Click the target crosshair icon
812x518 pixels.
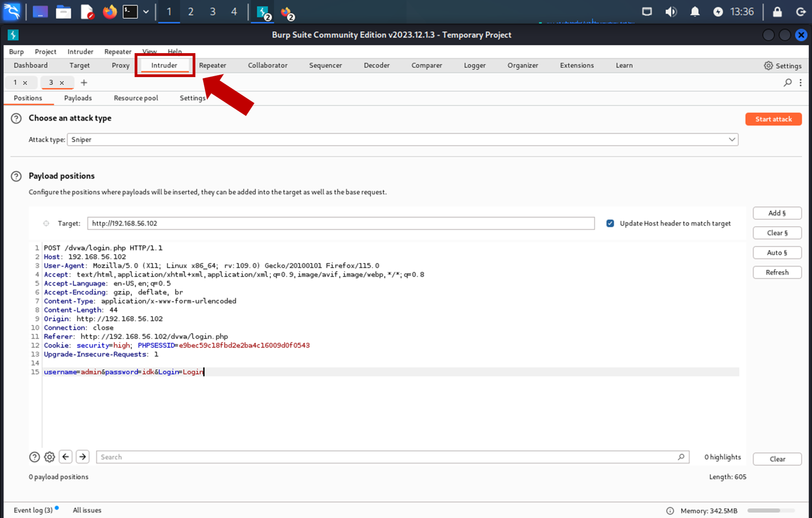coord(46,223)
